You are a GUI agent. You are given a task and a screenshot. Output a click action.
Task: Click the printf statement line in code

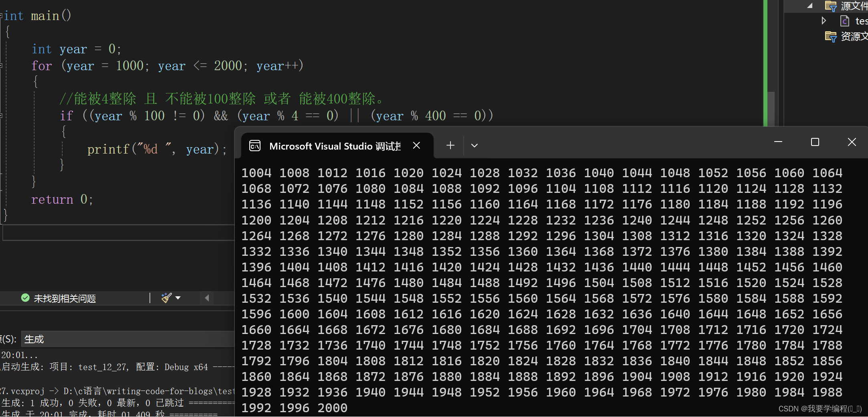pos(157,150)
